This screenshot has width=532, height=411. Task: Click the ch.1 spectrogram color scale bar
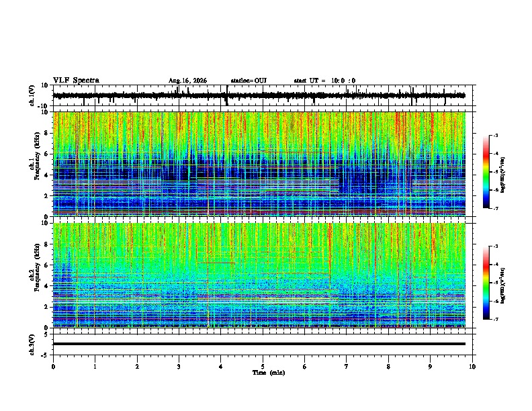(486, 172)
